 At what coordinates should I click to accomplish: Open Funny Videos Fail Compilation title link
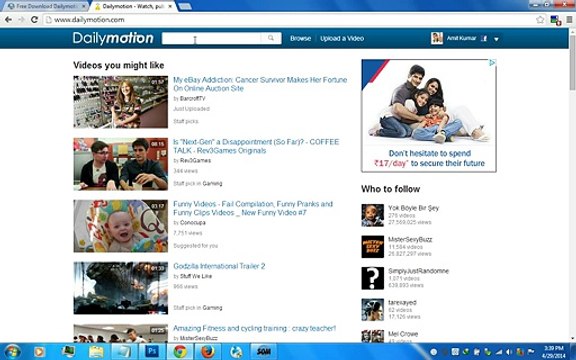point(253,208)
